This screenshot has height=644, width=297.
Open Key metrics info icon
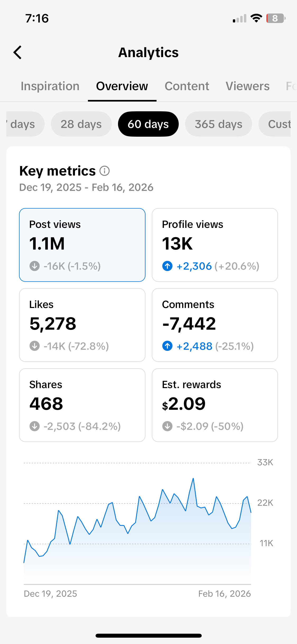(x=105, y=171)
